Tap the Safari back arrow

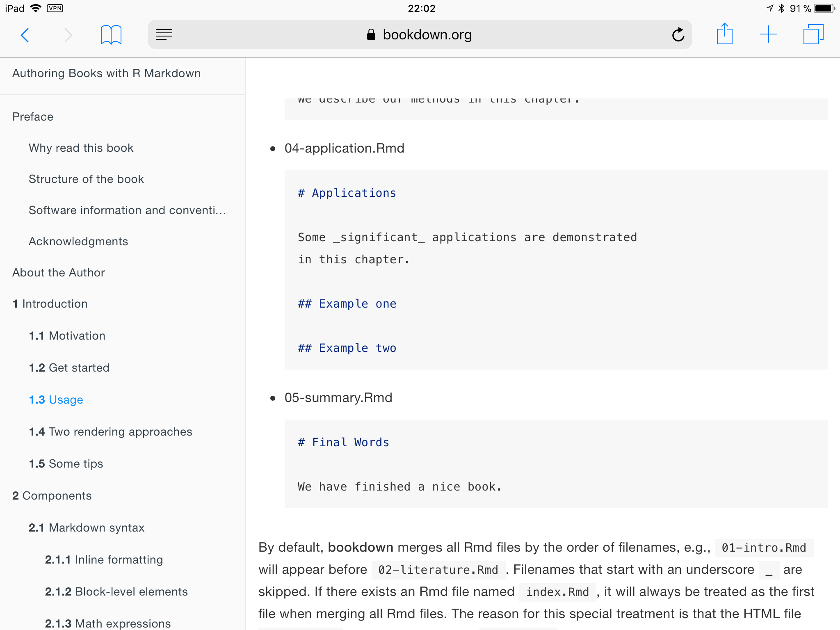click(25, 35)
